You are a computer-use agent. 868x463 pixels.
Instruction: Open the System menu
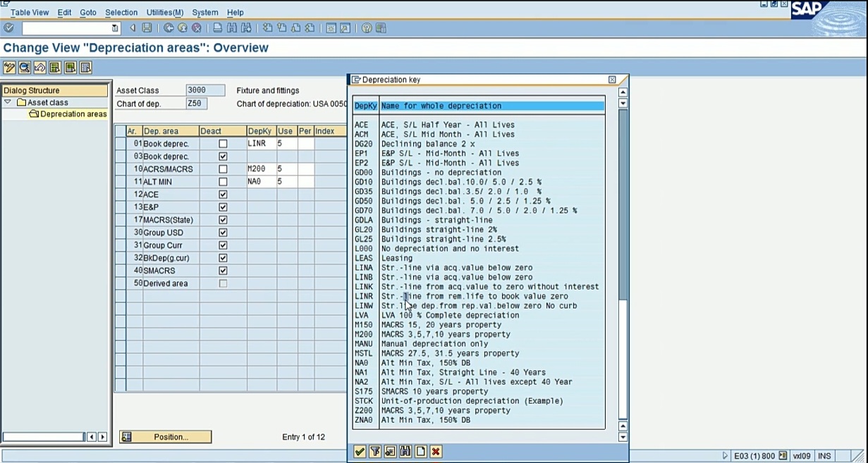tap(205, 13)
